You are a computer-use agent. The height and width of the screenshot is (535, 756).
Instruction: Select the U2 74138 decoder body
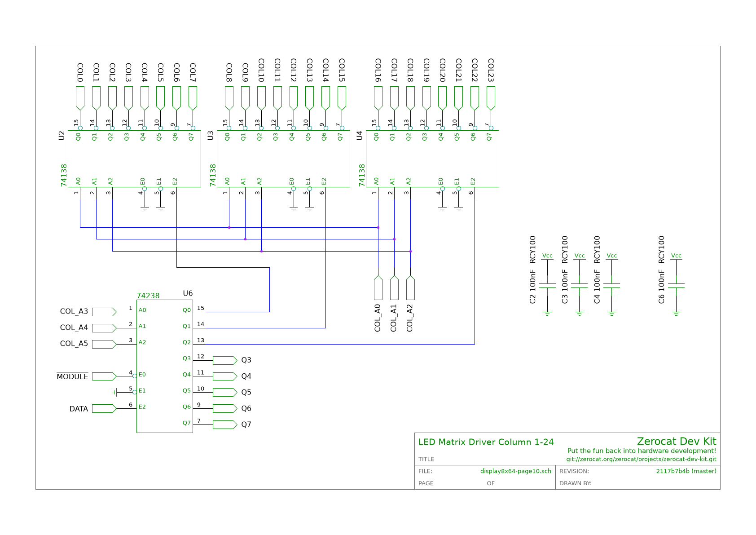click(x=134, y=159)
